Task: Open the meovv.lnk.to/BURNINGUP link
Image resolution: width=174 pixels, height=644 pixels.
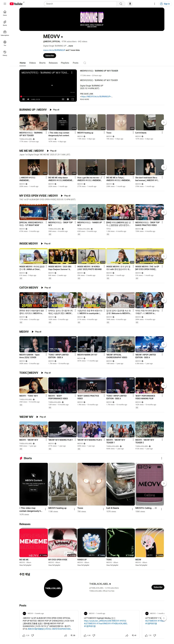Action: 54,50
